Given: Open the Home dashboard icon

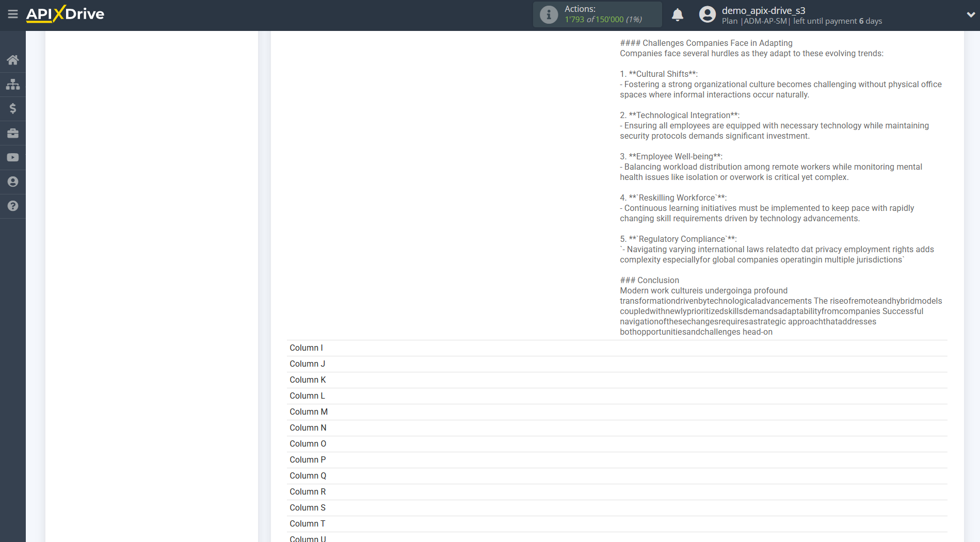Looking at the screenshot, I should (13, 60).
